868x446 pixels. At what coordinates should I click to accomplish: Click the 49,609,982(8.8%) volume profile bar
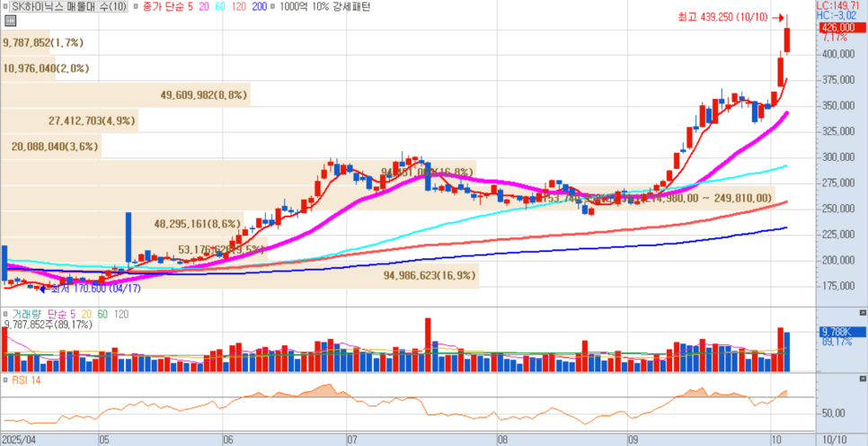pyautogui.click(x=125, y=94)
